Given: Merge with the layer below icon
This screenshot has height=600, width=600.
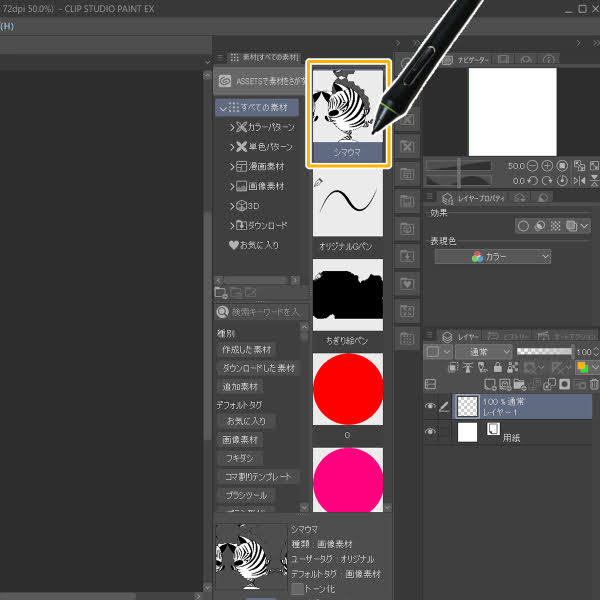Looking at the screenshot, I should tap(550, 384).
